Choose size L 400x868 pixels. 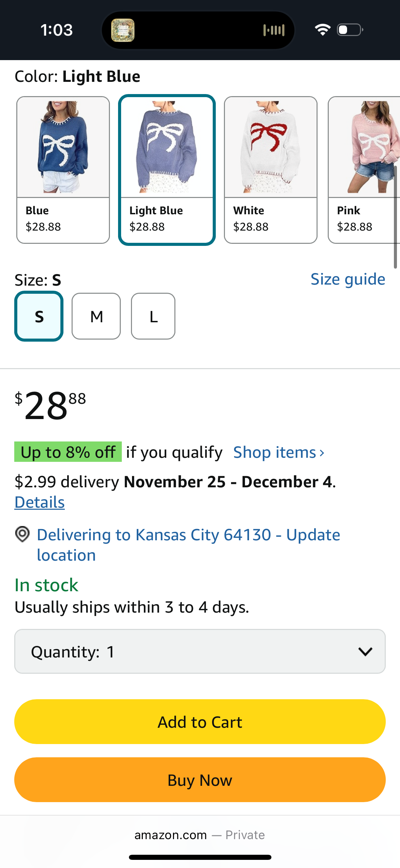[153, 316]
